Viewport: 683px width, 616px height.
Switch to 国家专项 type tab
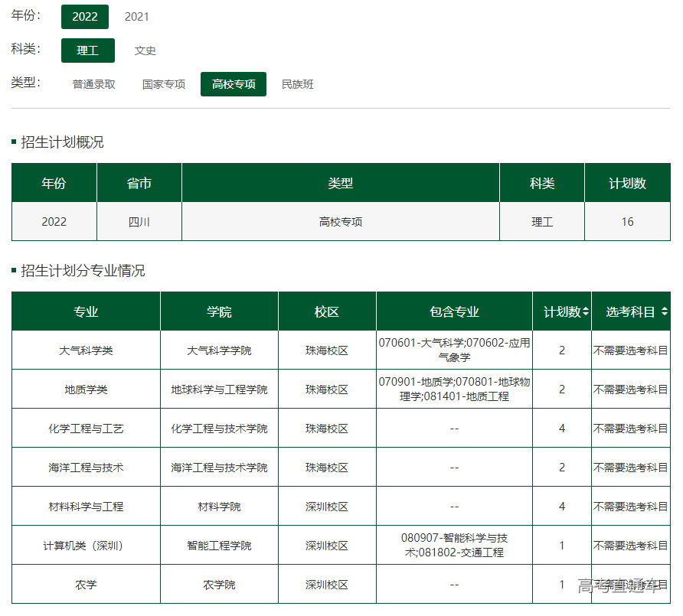164,84
